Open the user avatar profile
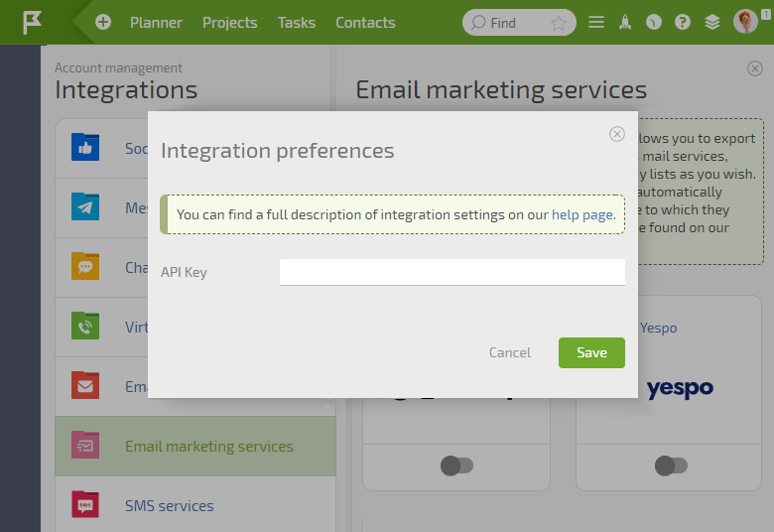 (x=745, y=22)
